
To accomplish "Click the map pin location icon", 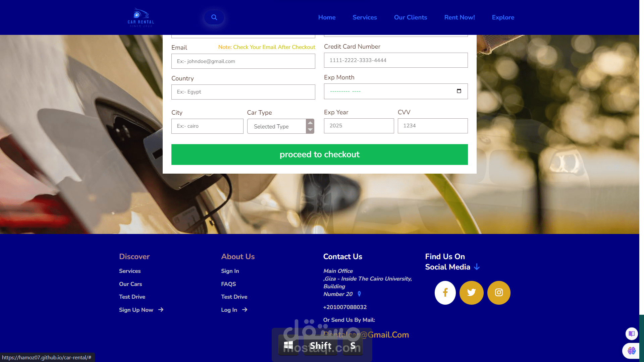I will click(359, 294).
